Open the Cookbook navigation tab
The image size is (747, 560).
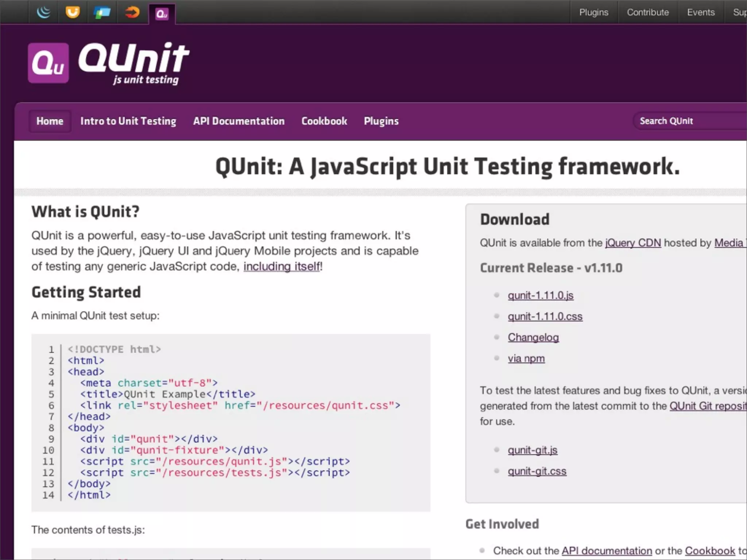click(x=324, y=121)
